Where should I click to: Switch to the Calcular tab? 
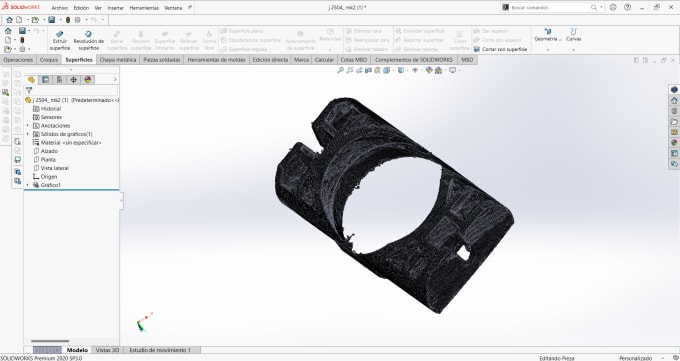[x=324, y=60]
